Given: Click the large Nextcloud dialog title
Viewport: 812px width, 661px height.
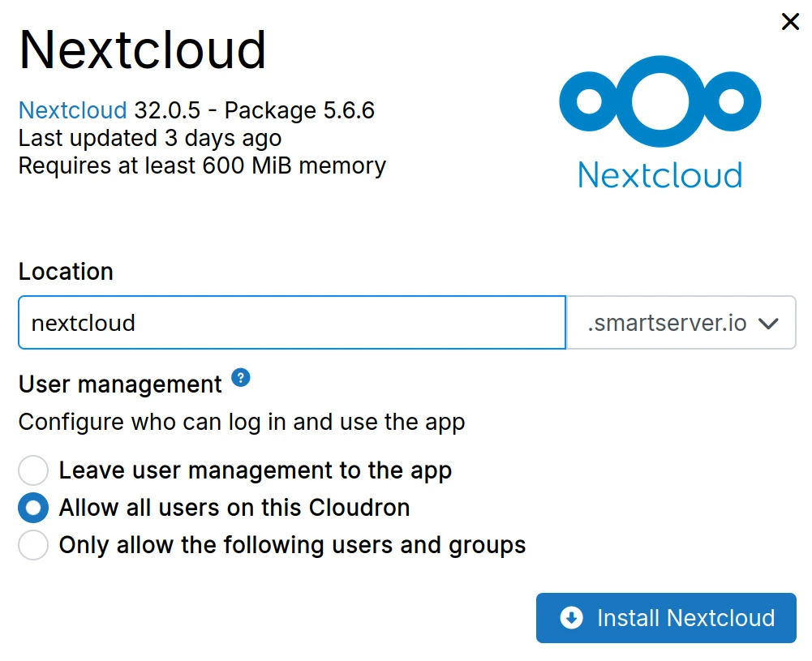Looking at the screenshot, I should click(143, 49).
